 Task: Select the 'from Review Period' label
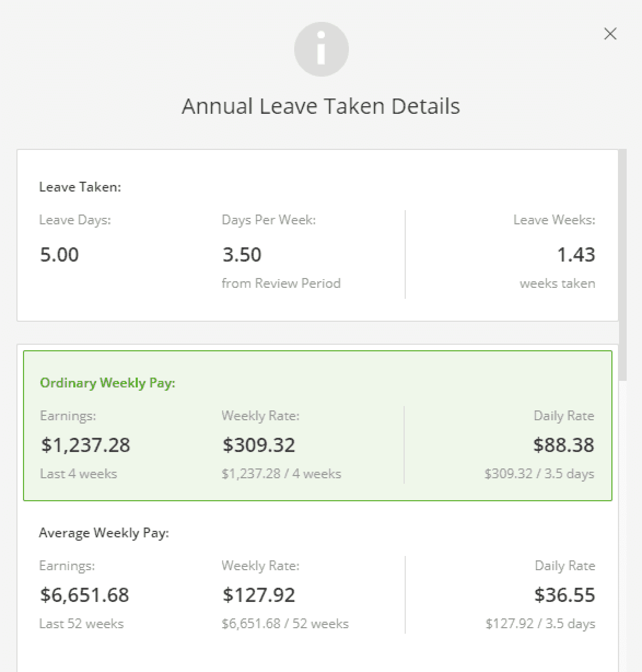click(x=281, y=283)
